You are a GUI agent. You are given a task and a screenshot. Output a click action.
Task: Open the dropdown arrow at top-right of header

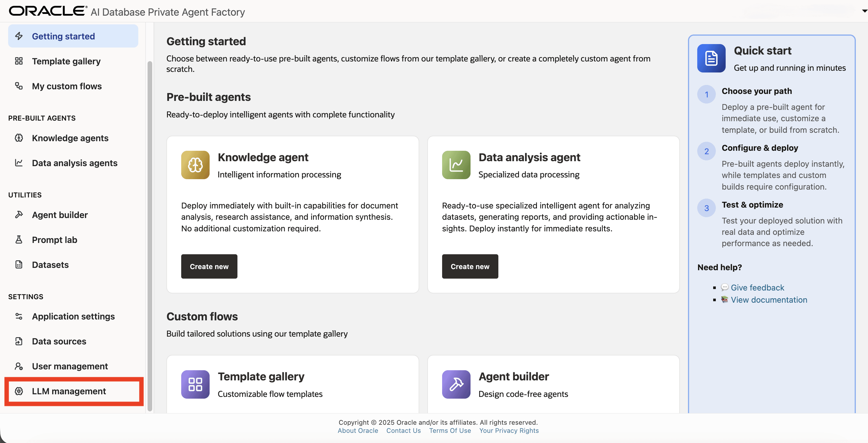tap(864, 11)
